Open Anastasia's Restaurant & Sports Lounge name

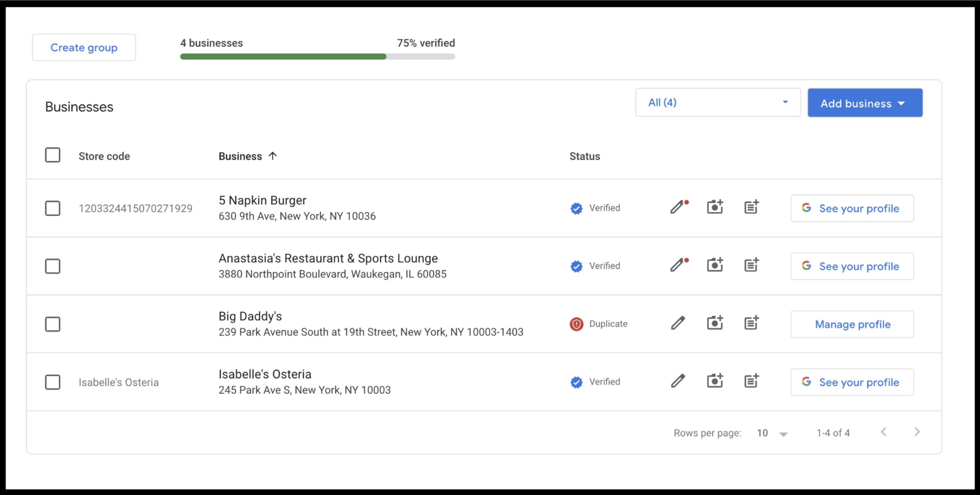(x=328, y=258)
